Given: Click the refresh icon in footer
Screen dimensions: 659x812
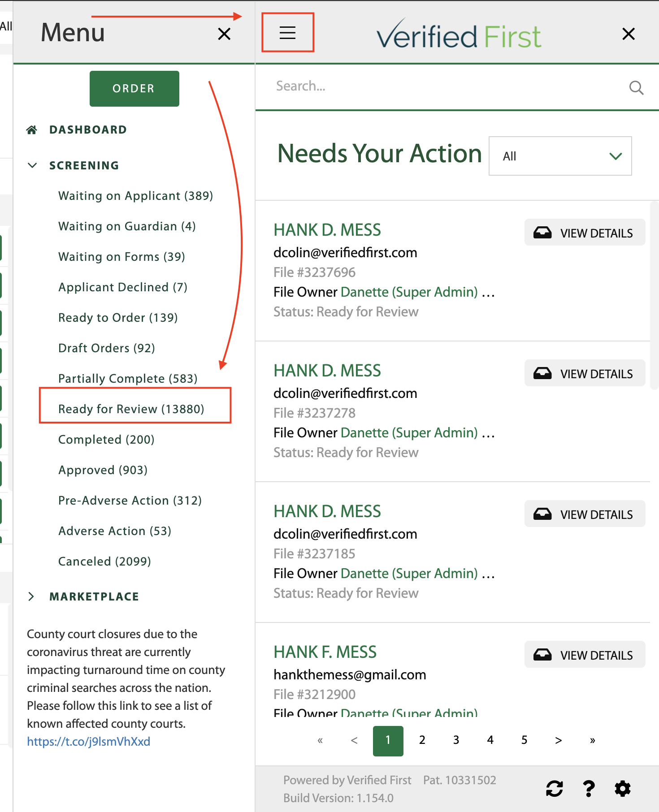Looking at the screenshot, I should (555, 788).
